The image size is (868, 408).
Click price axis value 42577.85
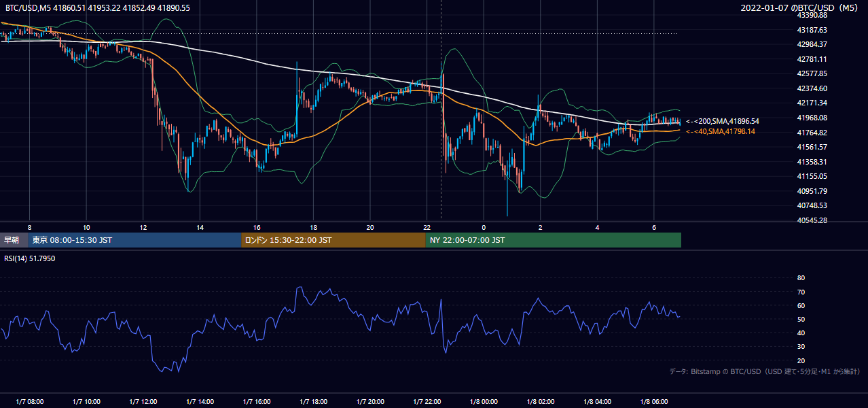pos(812,73)
